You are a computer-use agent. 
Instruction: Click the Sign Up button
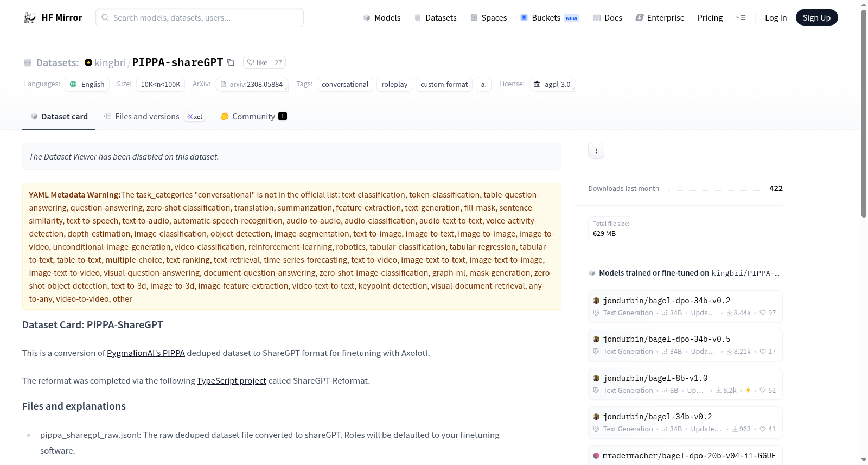click(x=816, y=17)
